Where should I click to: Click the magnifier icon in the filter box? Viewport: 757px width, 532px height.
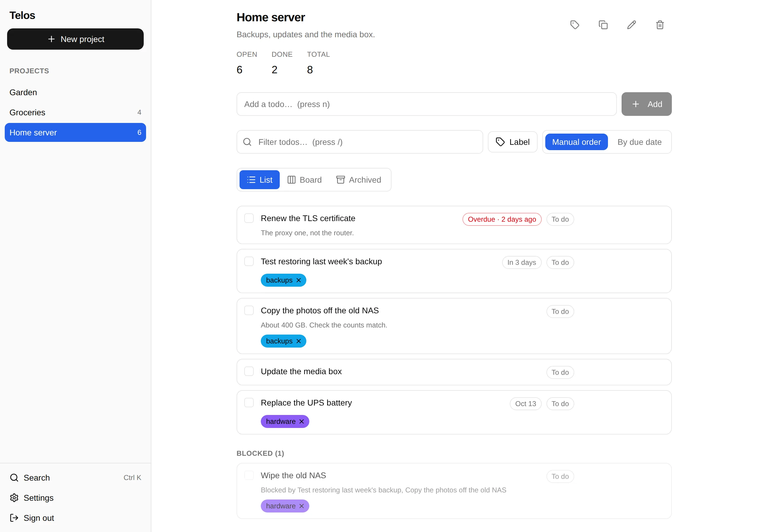click(x=247, y=142)
